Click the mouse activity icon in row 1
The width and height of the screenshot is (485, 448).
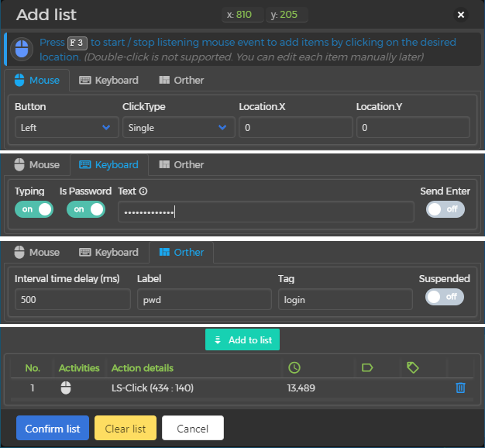[x=66, y=388]
